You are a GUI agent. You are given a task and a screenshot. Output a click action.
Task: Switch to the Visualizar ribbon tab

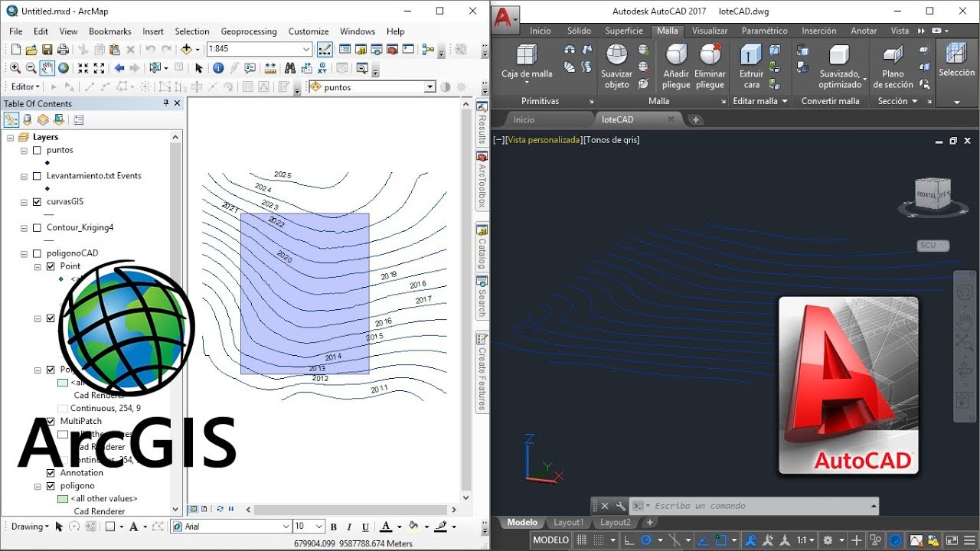pyautogui.click(x=710, y=31)
